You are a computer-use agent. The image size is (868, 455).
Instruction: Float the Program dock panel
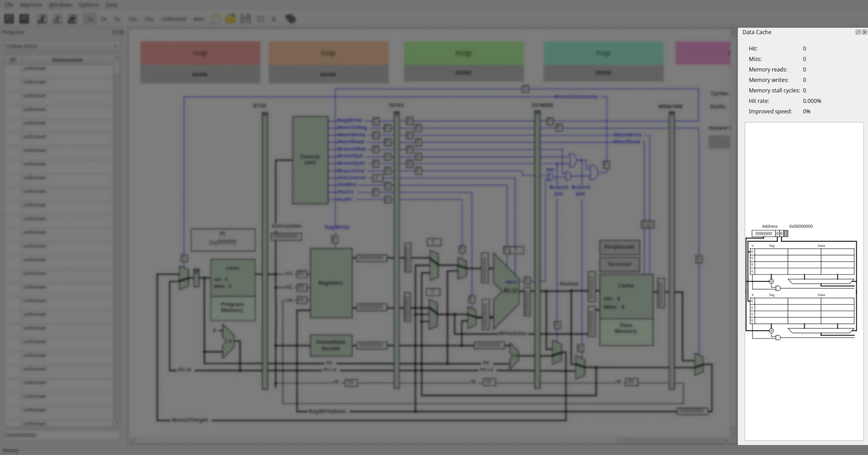click(115, 32)
